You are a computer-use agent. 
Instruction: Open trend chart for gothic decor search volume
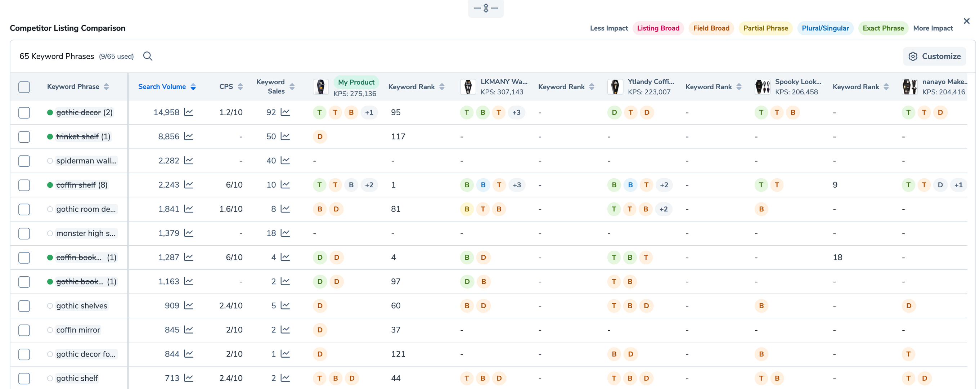click(189, 112)
